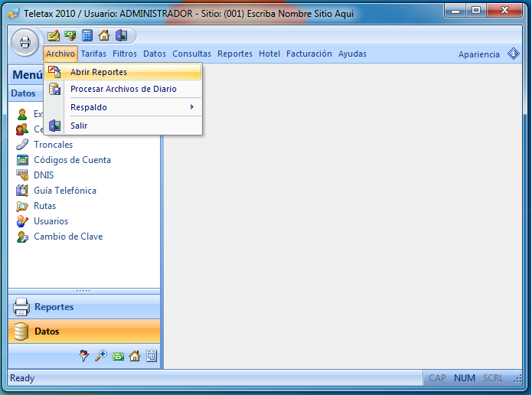The width and height of the screenshot is (532, 395).
Task: Click the green person icon beside Ex
Action: 22,114
